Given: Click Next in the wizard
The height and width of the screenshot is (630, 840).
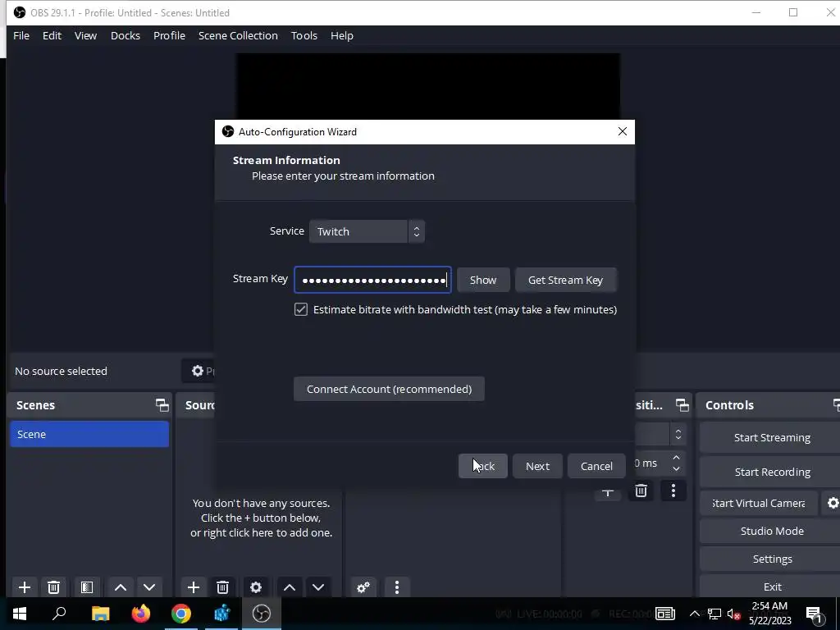Looking at the screenshot, I should tap(537, 466).
